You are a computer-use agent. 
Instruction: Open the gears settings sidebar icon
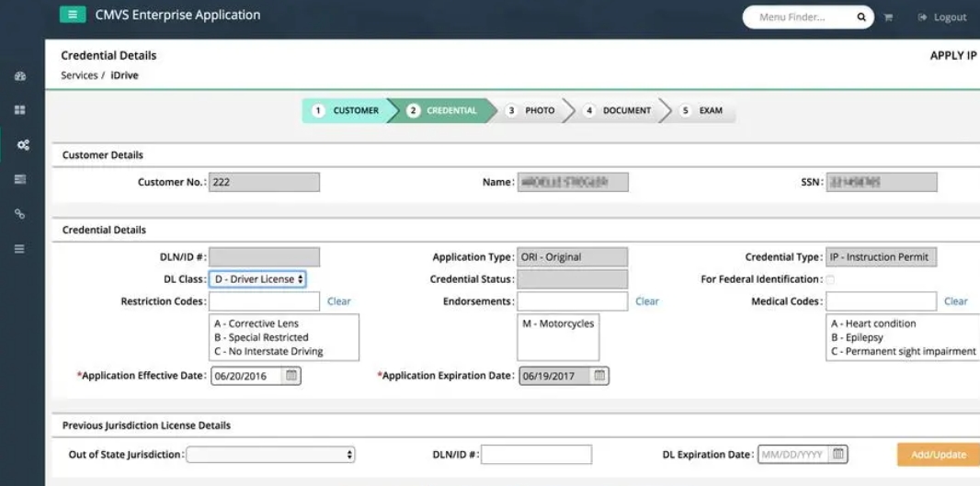(23, 145)
